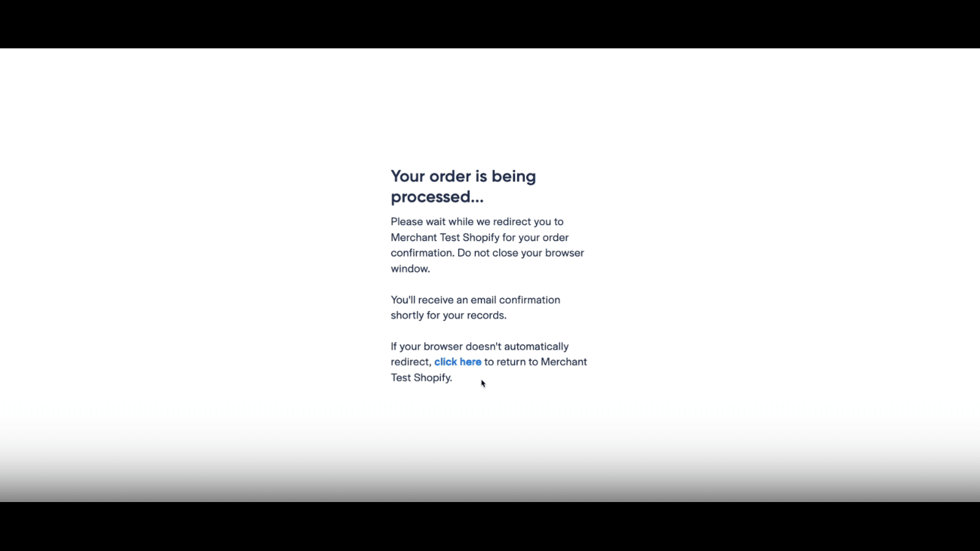Click the text "If your browser doesn't automatically"
980x551 pixels.
(480, 347)
